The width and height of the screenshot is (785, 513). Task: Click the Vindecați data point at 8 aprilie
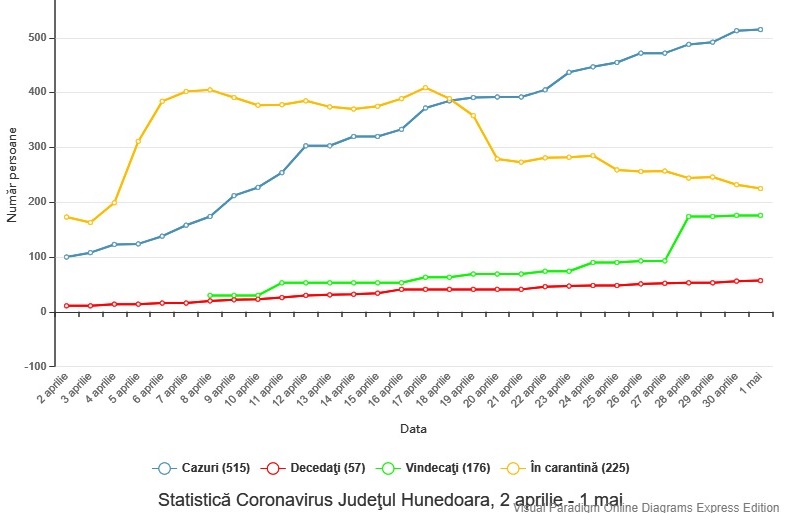pos(210,296)
